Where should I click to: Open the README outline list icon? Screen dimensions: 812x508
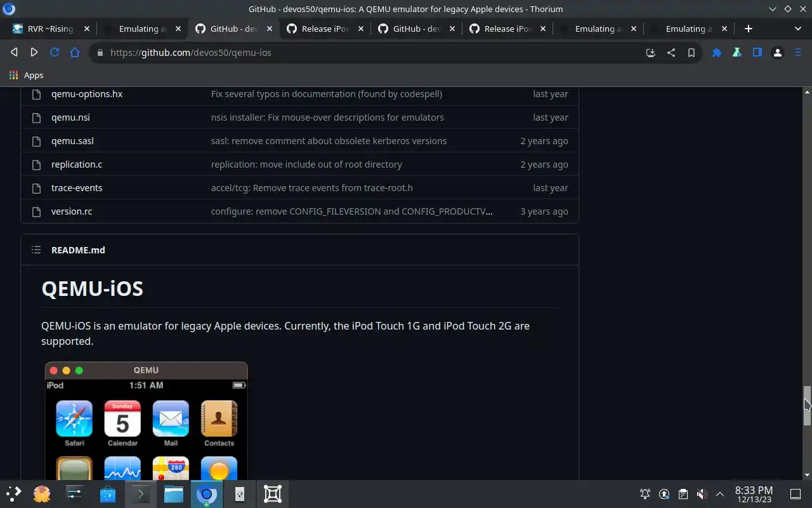coord(36,250)
